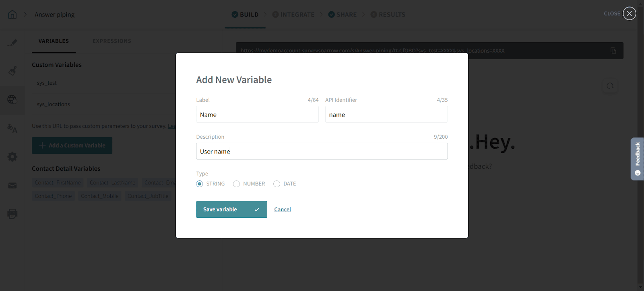
Task: Open the paintbrush design icon
Action: point(12,71)
